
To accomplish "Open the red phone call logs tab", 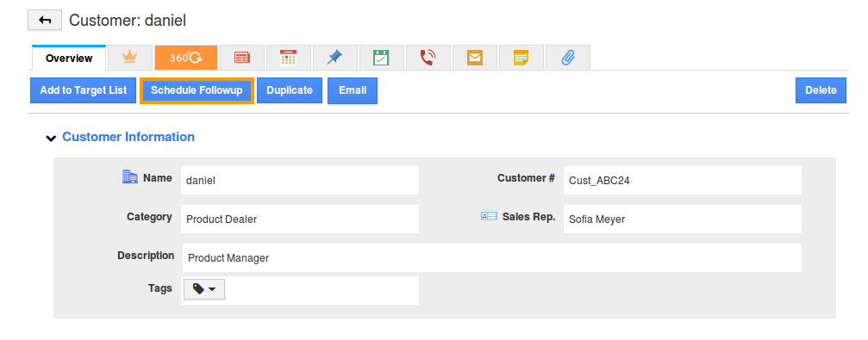I will point(428,58).
